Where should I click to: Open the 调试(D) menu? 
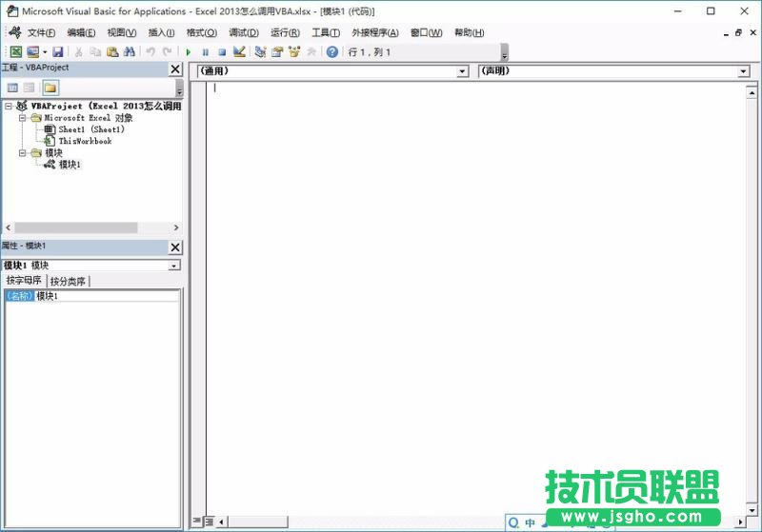coord(244,32)
